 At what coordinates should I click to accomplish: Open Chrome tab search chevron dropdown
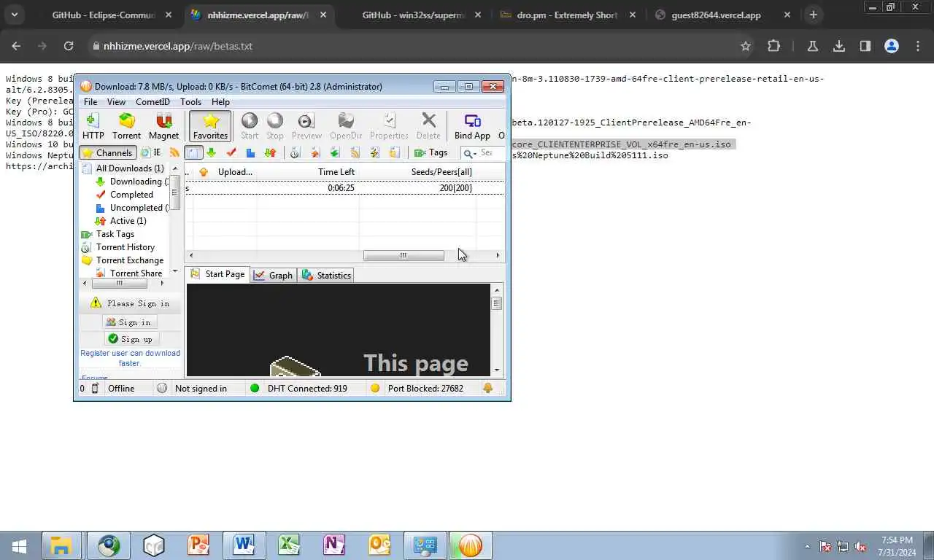(x=14, y=15)
